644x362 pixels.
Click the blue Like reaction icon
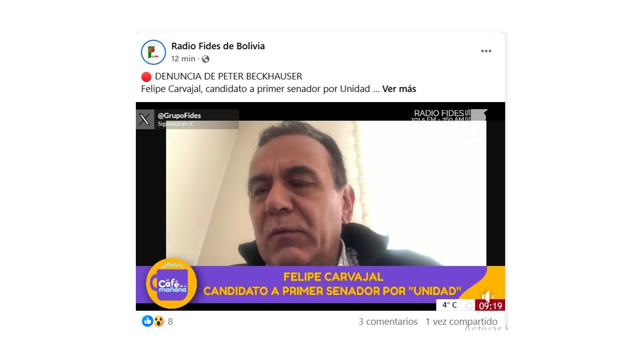(147, 321)
